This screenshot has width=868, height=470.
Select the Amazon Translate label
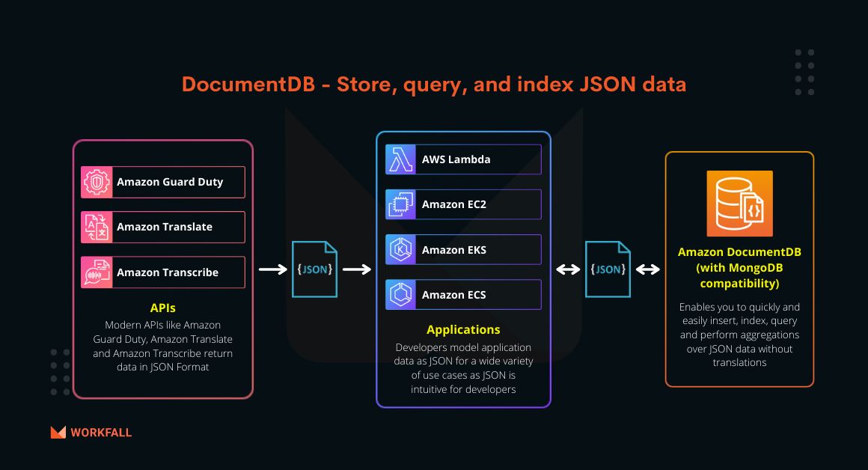(165, 227)
